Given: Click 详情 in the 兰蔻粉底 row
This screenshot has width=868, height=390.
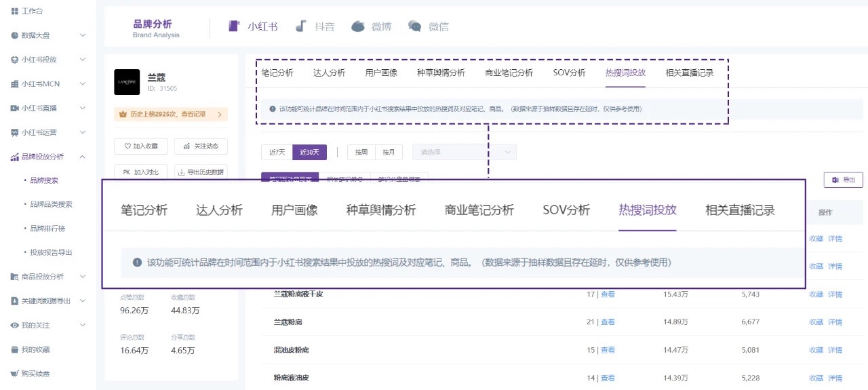Looking at the screenshot, I should pos(835,322).
